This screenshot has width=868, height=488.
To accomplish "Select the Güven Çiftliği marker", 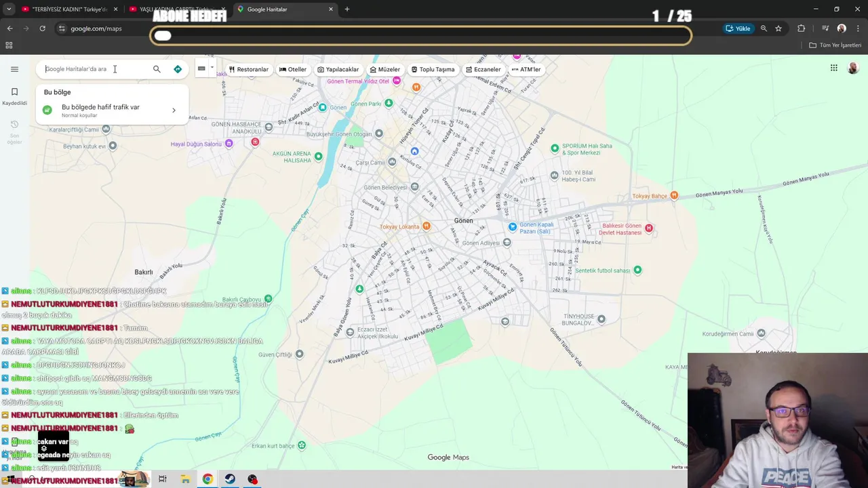I will [299, 354].
